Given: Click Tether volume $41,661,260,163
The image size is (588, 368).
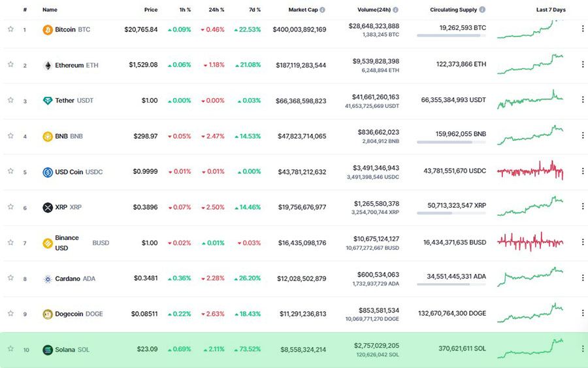Looking at the screenshot, I should point(376,97).
